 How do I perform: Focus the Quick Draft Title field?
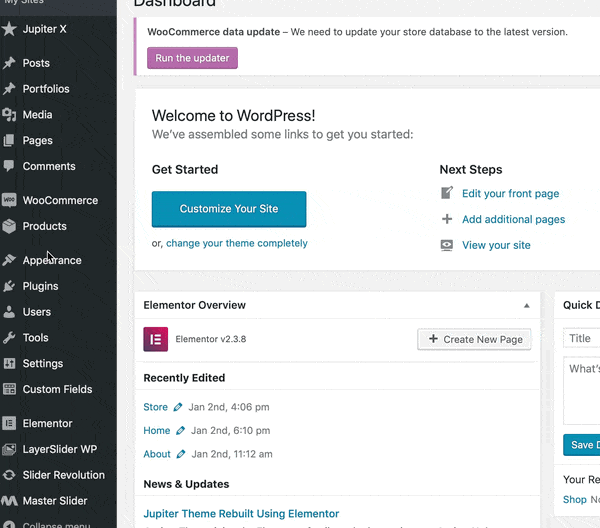582,338
